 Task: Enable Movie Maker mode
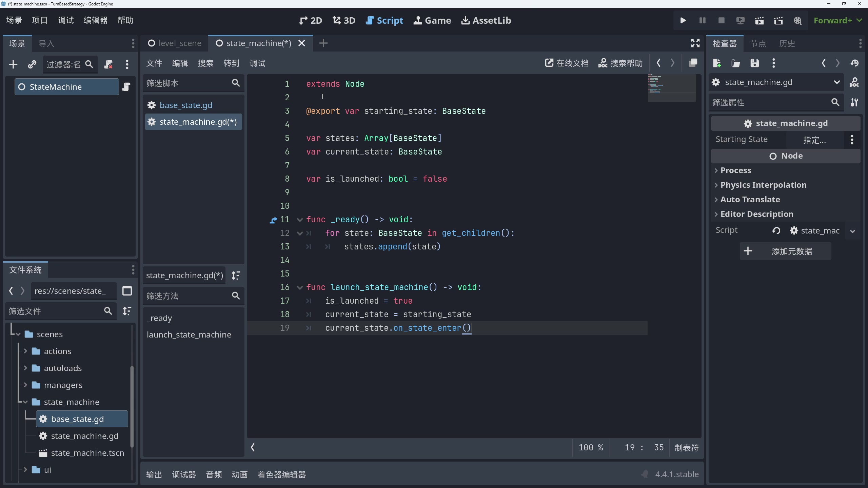coord(798,20)
